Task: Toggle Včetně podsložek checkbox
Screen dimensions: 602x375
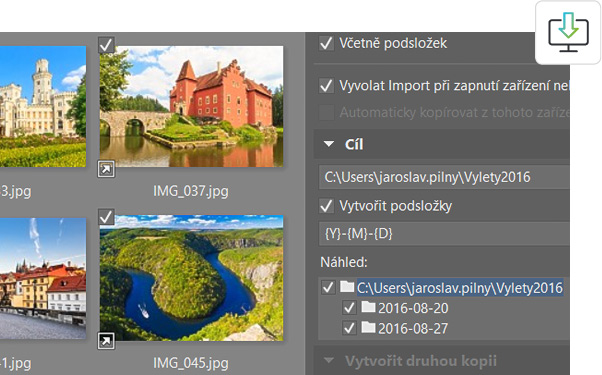Action: 326,43
